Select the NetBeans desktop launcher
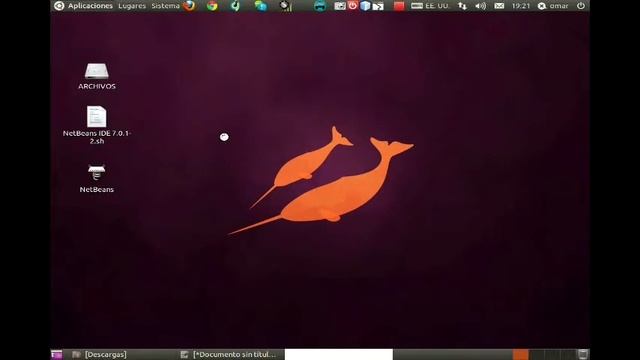This screenshot has height=360, width=640. point(97,178)
